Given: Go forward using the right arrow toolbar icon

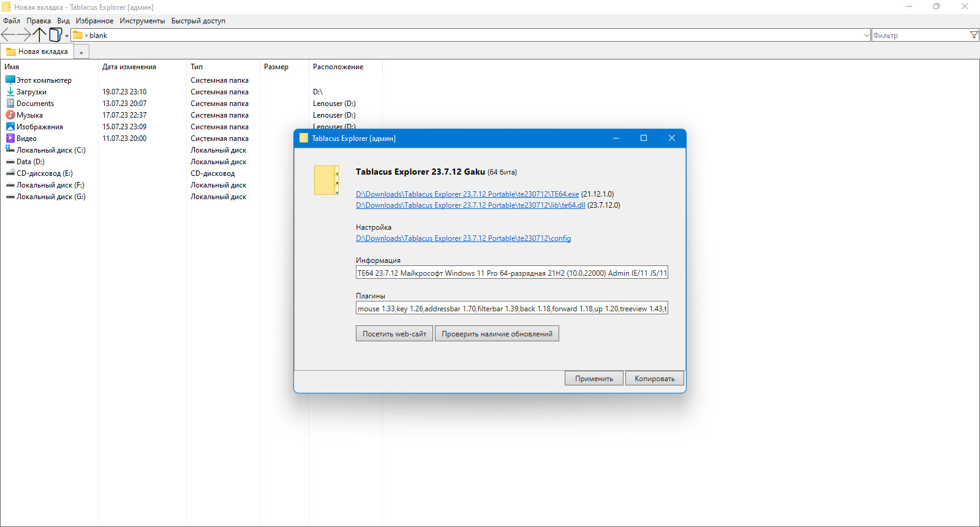Looking at the screenshot, I should (24, 35).
